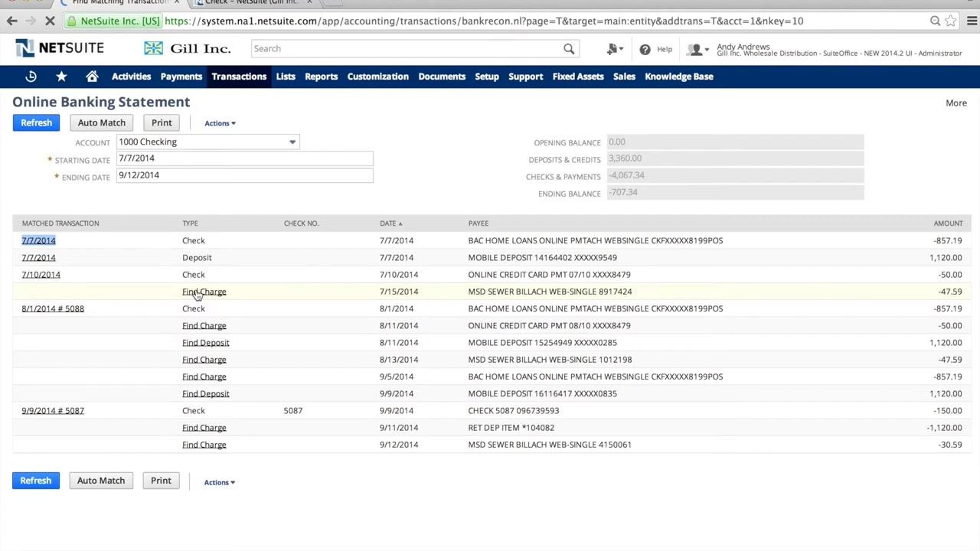Open the 7/10/2014 matched transaction link

point(41,275)
